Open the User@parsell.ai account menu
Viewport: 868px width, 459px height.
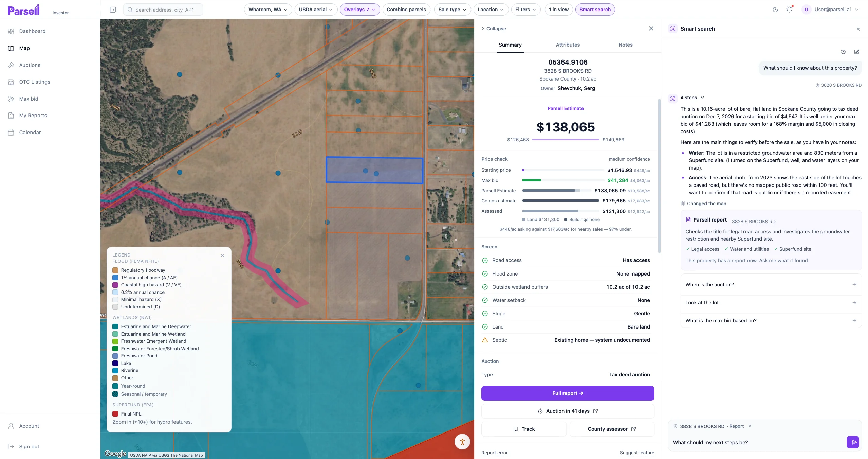tap(830, 10)
